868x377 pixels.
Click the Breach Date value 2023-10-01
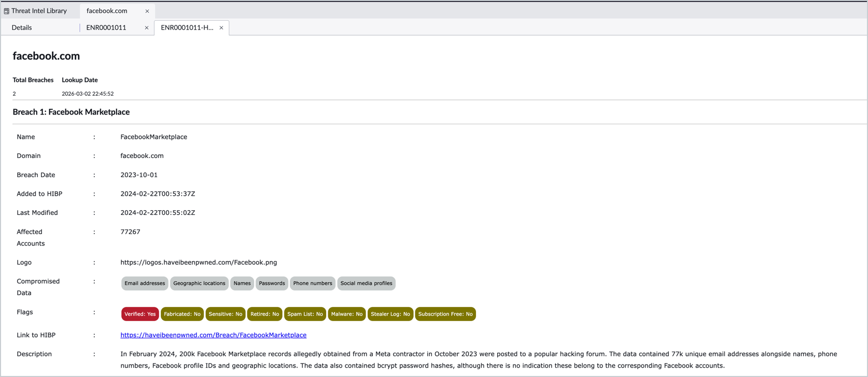[139, 175]
